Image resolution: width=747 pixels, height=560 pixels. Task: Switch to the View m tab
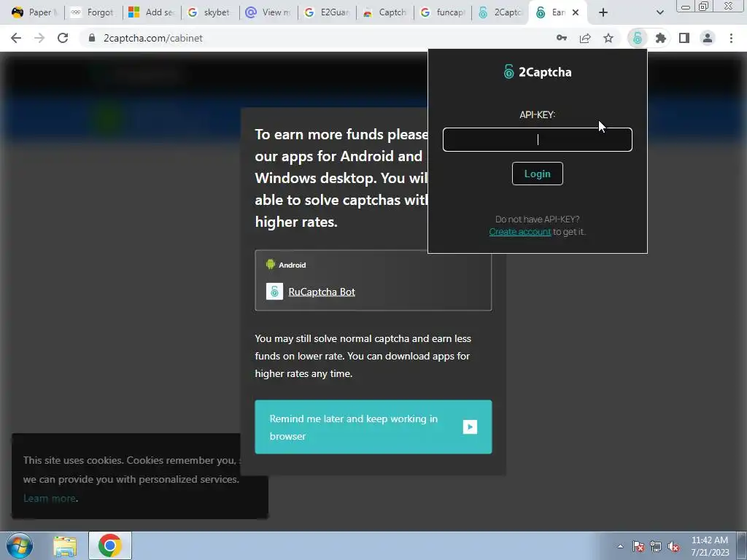268,12
